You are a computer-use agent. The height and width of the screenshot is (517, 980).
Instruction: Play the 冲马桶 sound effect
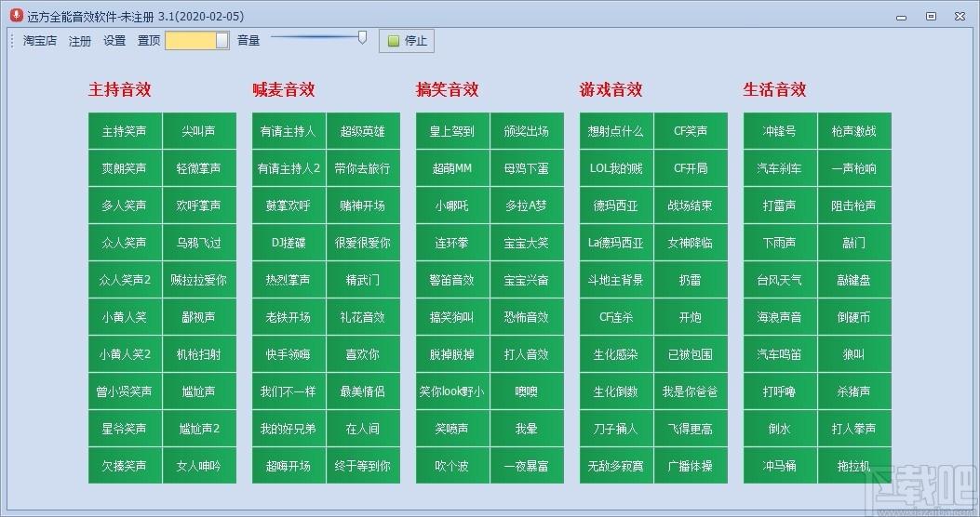(780, 465)
